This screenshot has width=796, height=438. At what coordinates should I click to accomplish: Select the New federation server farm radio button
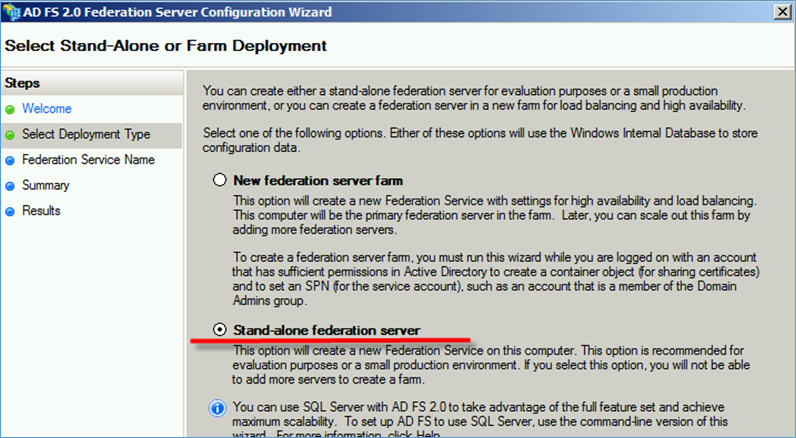[219, 180]
